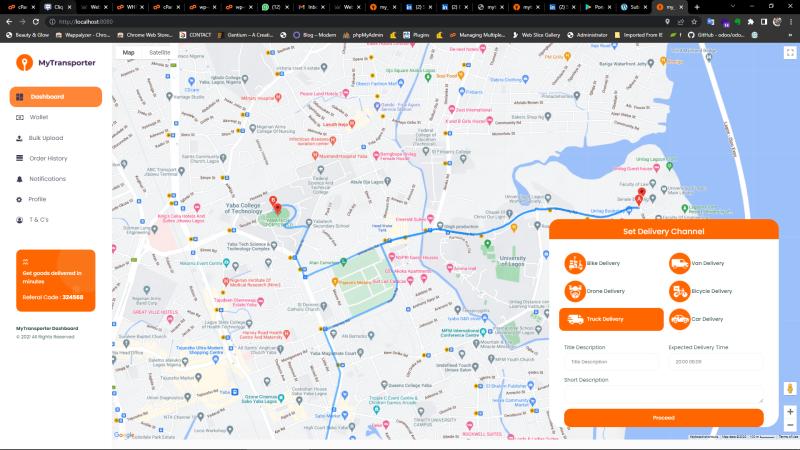Select Truck Delivery channel

(x=611, y=319)
